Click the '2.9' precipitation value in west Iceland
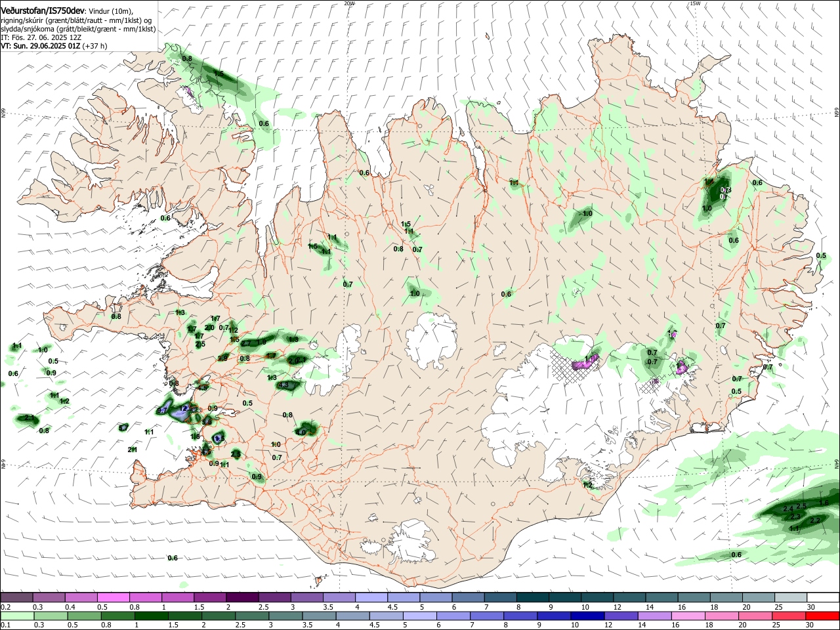Image resolution: width=840 pixels, height=630 pixels. coord(223,358)
